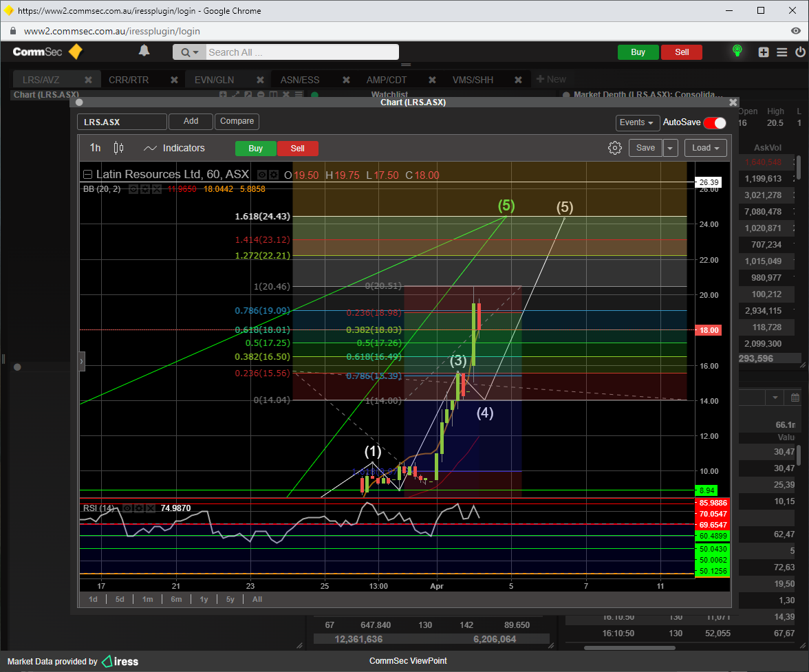Hide the Latin Resources price series
Viewport: 809px width, 672px height.
261,175
